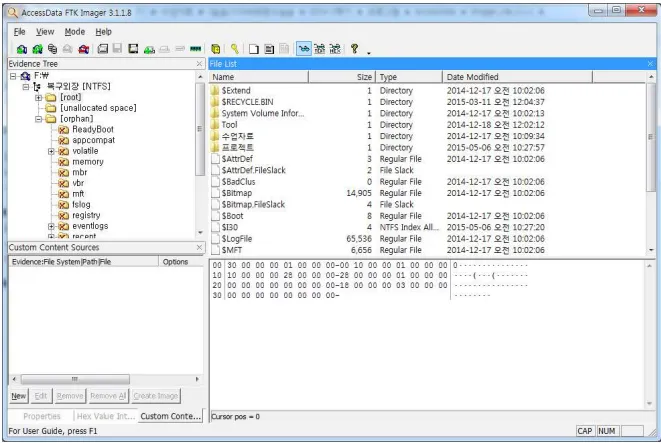Sort file list by Name column

pyautogui.click(x=259, y=77)
